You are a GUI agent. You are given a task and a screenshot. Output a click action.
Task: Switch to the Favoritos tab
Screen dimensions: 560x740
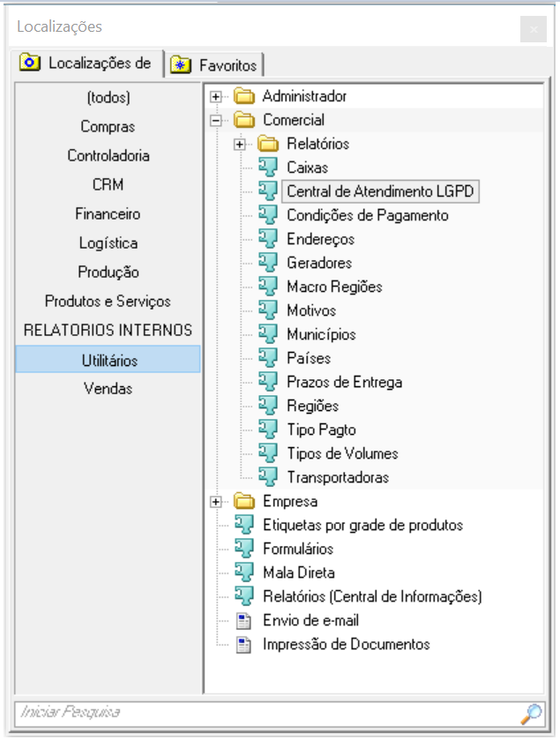pyautogui.click(x=217, y=65)
